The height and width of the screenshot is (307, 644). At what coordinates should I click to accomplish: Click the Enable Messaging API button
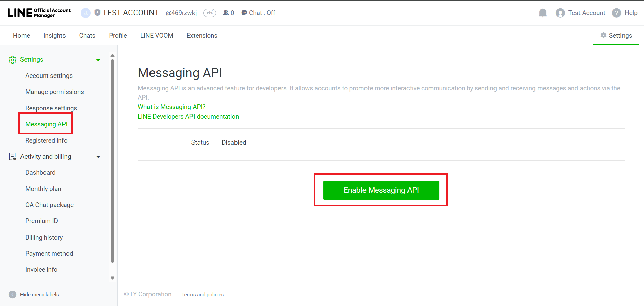point(381,190)
